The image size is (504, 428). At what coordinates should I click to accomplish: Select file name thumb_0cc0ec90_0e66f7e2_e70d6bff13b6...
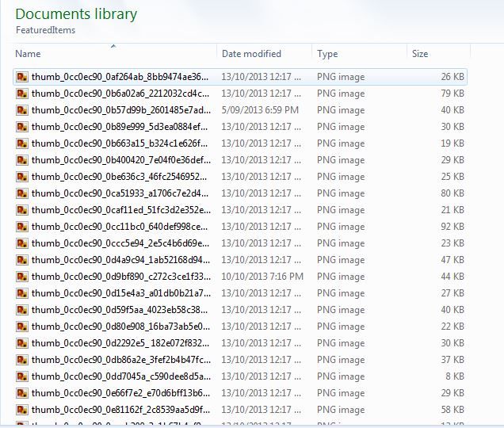(x=120, y=393)
